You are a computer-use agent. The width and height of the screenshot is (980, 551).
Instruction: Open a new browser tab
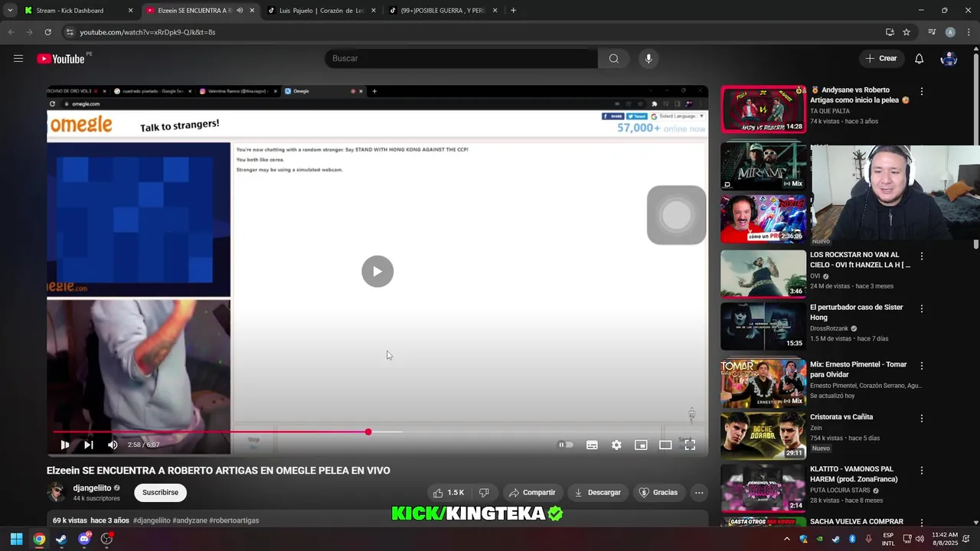(513, 11)
